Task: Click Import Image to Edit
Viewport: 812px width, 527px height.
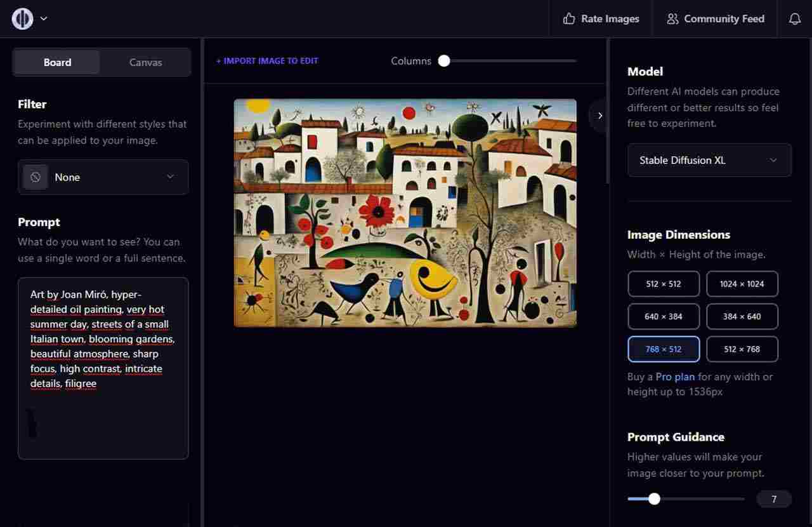Action: [x=267, y=61]
